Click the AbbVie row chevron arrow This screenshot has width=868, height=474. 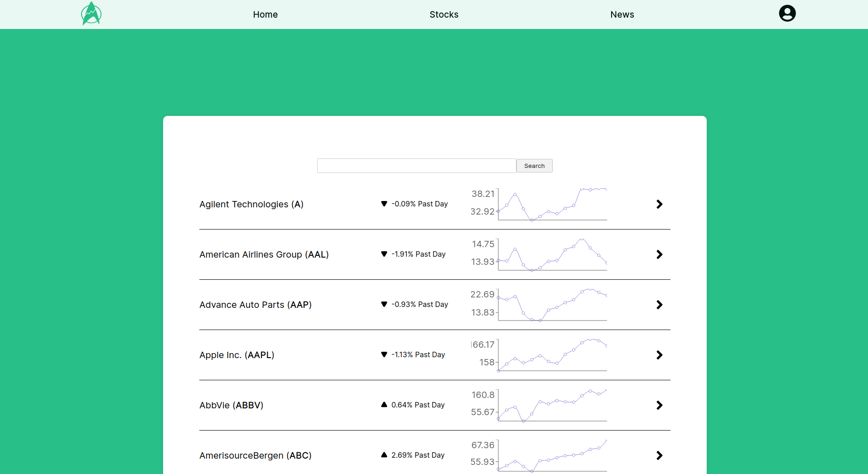coord(660,405)
